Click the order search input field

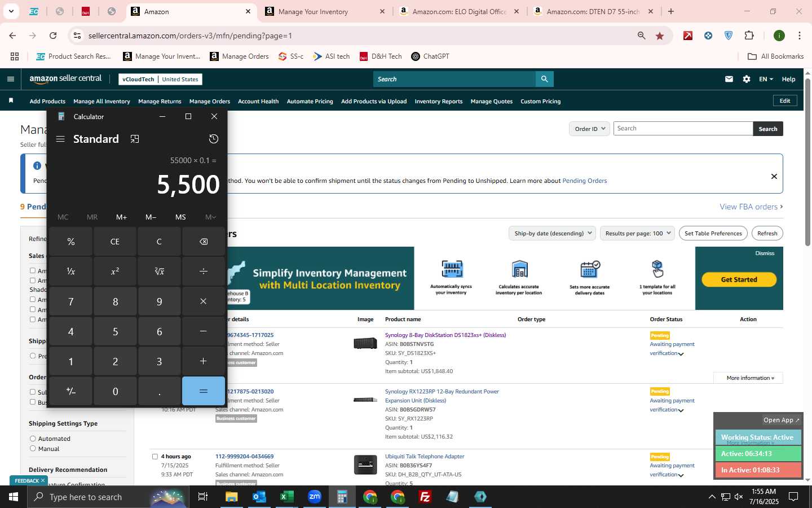tap(683, 129)
